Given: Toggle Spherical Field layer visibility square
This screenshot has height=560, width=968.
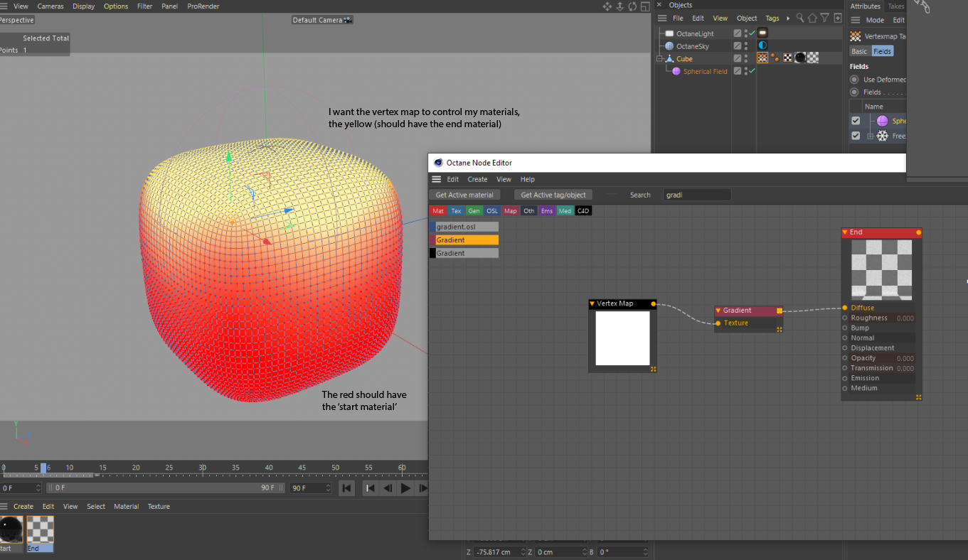Looking at the screenshot, I should click(738, 71).
